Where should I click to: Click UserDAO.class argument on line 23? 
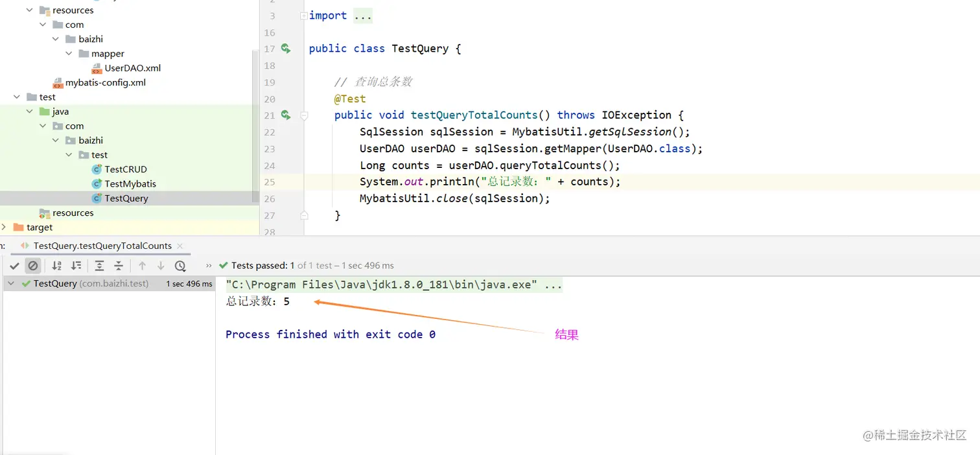(x=649, y=149)
